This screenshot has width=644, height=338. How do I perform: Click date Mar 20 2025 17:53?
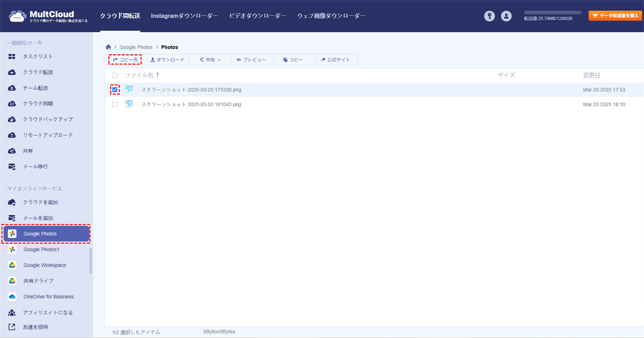pos(604,90)
